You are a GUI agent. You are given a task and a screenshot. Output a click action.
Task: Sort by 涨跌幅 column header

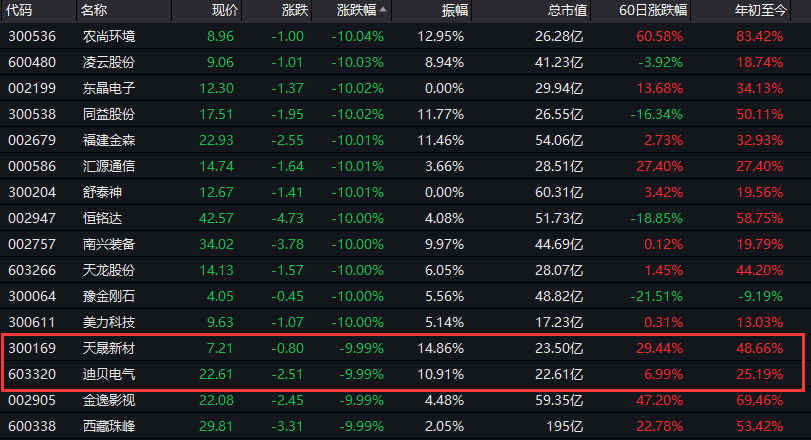(356, 10)
